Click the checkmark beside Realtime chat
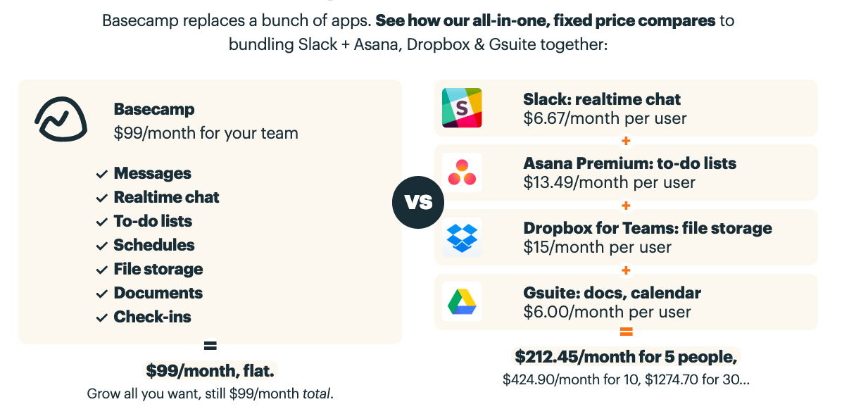Screen dimensions: 868x409 [x=102, y=199]
